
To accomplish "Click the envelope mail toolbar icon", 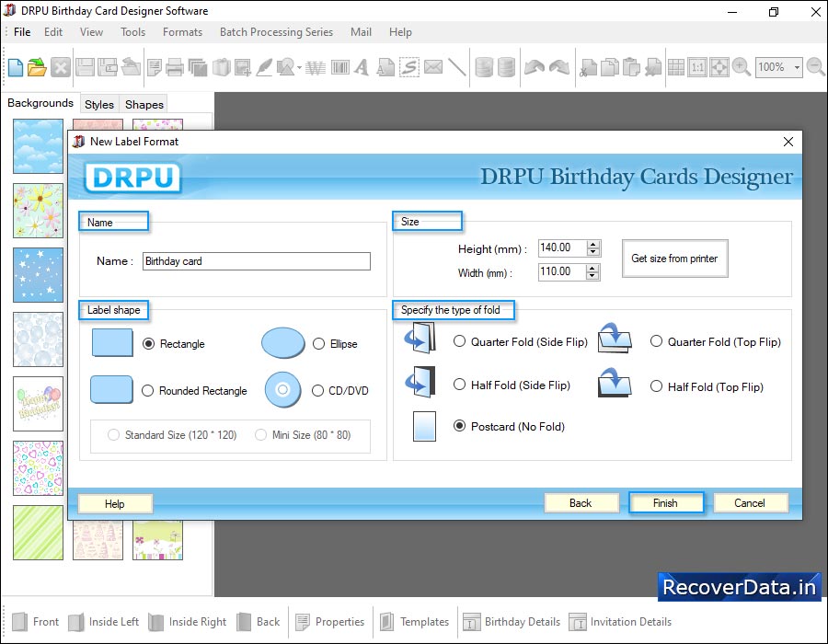I will pos(433,67).
